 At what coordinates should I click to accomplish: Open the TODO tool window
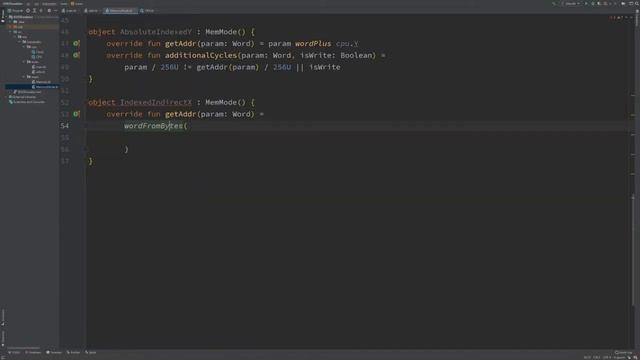coord(14,352)
